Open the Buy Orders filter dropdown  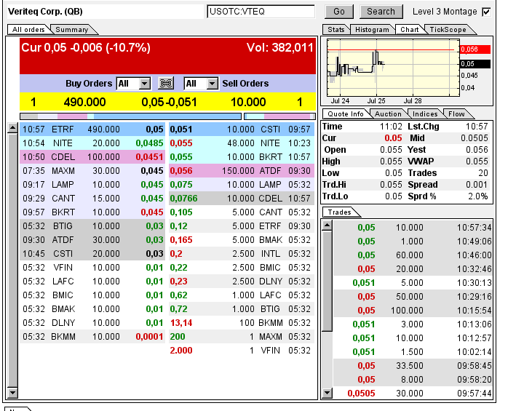(144, 84)
